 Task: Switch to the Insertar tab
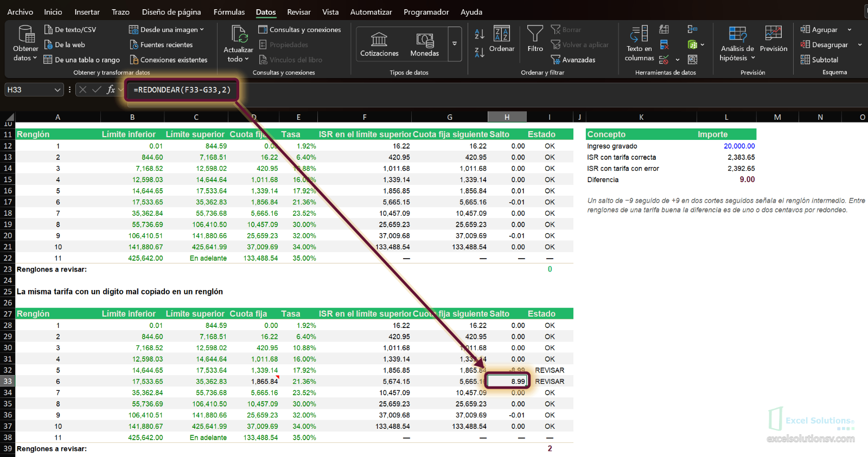(87, 12)
